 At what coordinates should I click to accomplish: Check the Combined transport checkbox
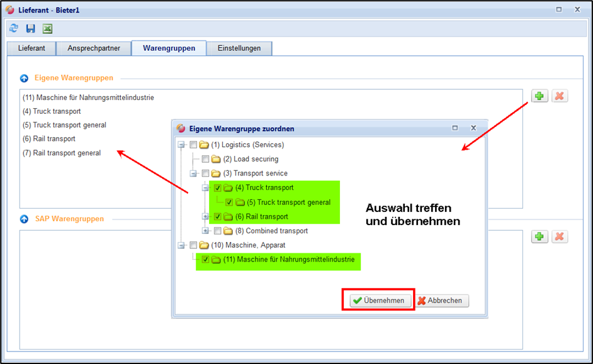pos(217,231)
